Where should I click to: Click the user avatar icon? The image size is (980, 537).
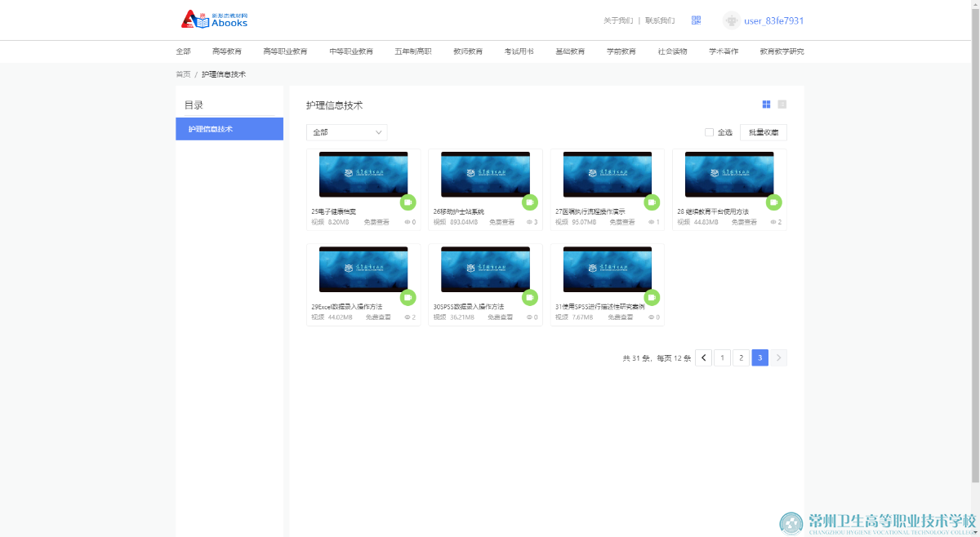point(732,20)
